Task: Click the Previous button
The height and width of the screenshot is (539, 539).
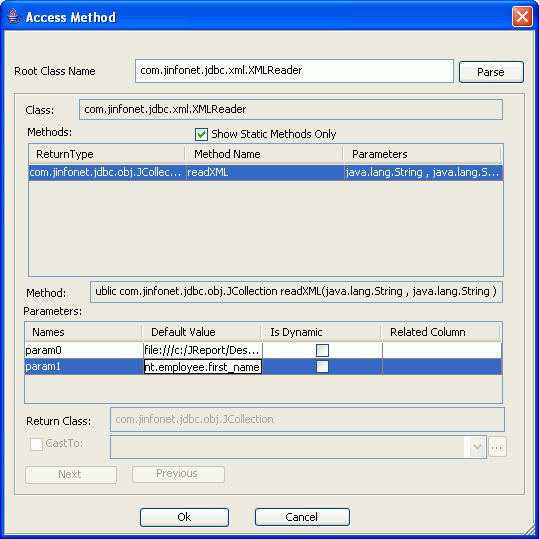Action: click(178, 474)
